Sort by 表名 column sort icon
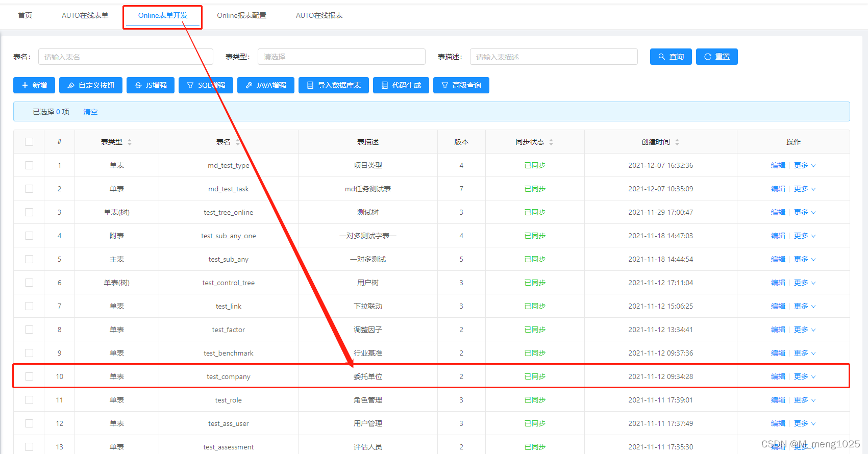The image size is (868, 454). 238,142
